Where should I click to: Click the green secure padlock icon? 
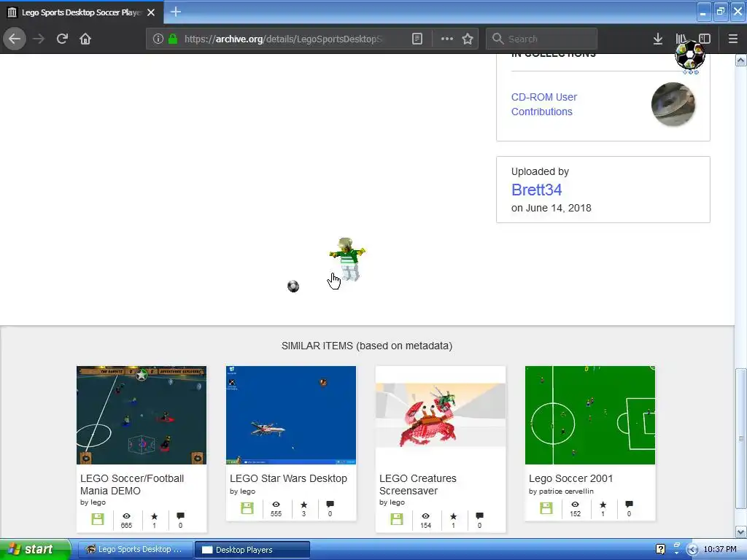173,39
